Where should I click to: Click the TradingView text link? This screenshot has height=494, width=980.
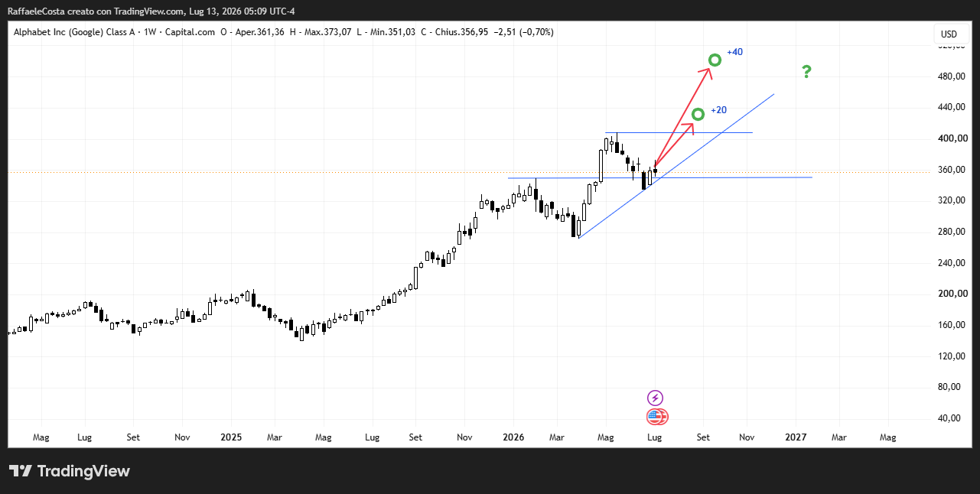point(83,471)
